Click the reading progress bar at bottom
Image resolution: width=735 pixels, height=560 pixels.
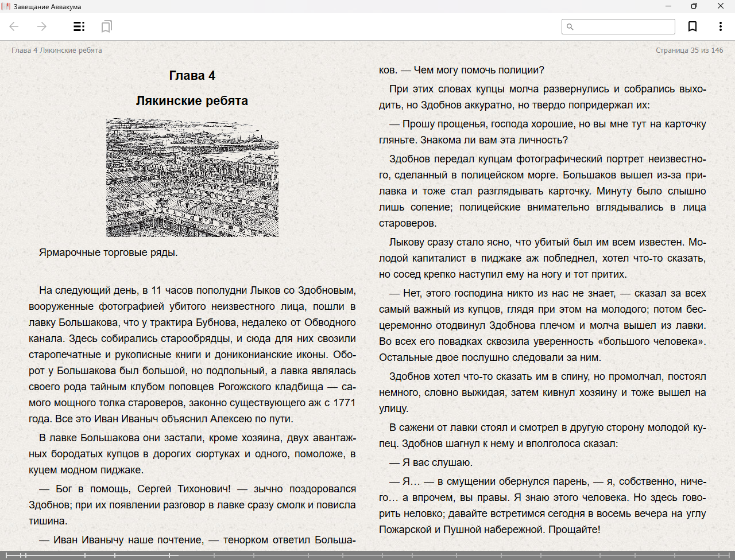[x=367, y=555]
